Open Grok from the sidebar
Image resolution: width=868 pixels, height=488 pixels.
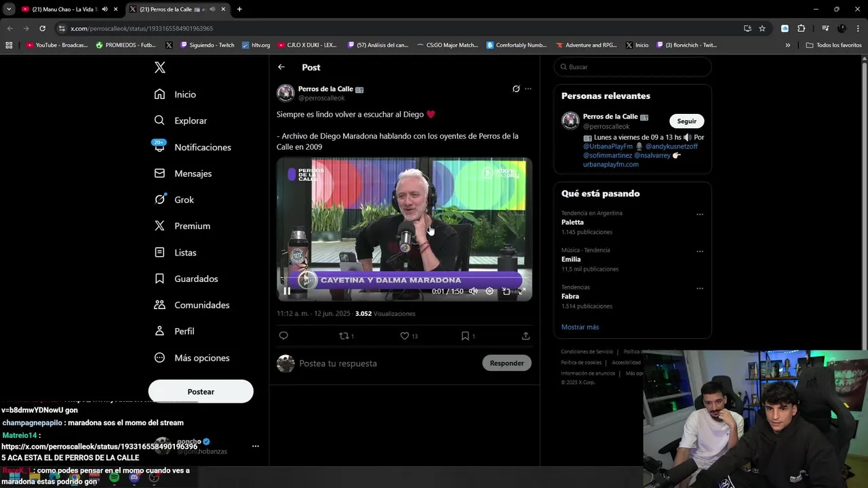[x=174, y=200]
